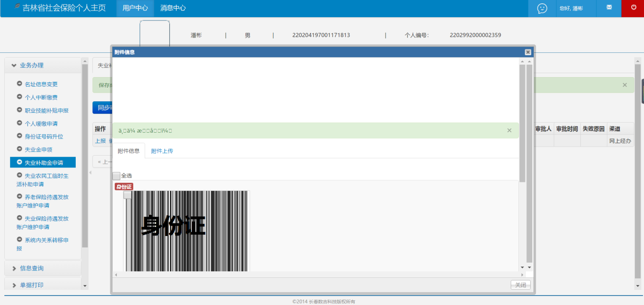Image resolution: width=644 pixels, height=305 pixels.
Task: Open 系统内关系转移申报 in the sidebar
Action: click(42, 244)
